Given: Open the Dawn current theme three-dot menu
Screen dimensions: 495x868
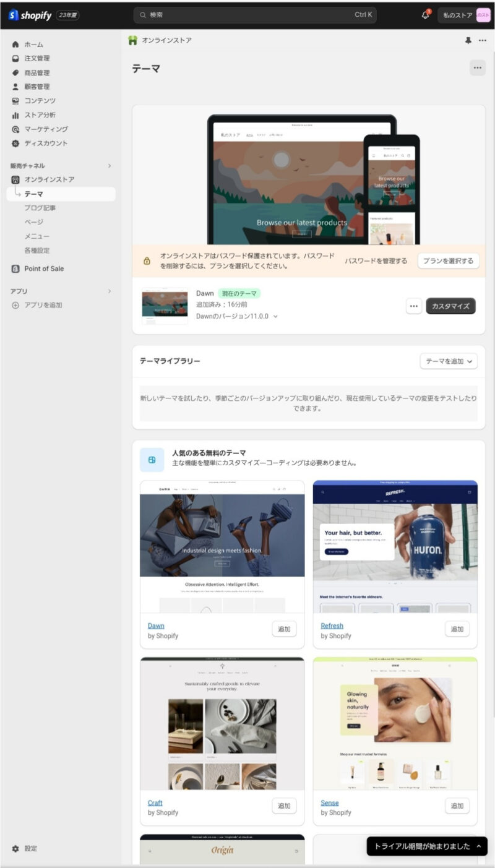Looking at the screenshot, I should (414, 306).
